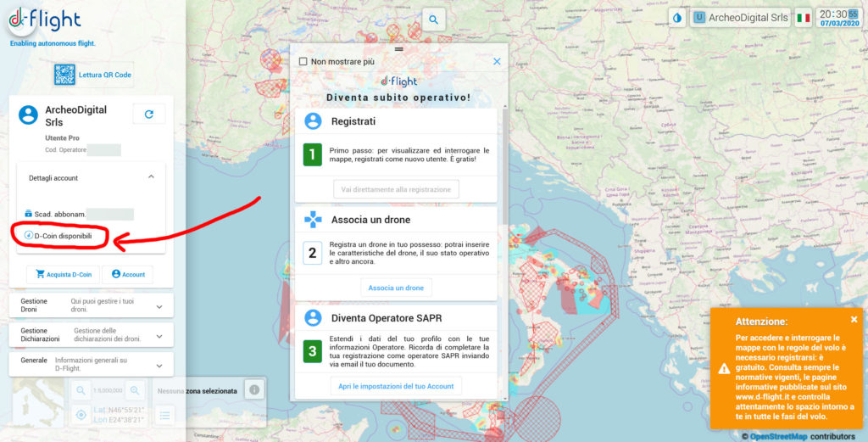The image size is (868, 442).
Task: Change language using the Italian flag
Action: 804,18
